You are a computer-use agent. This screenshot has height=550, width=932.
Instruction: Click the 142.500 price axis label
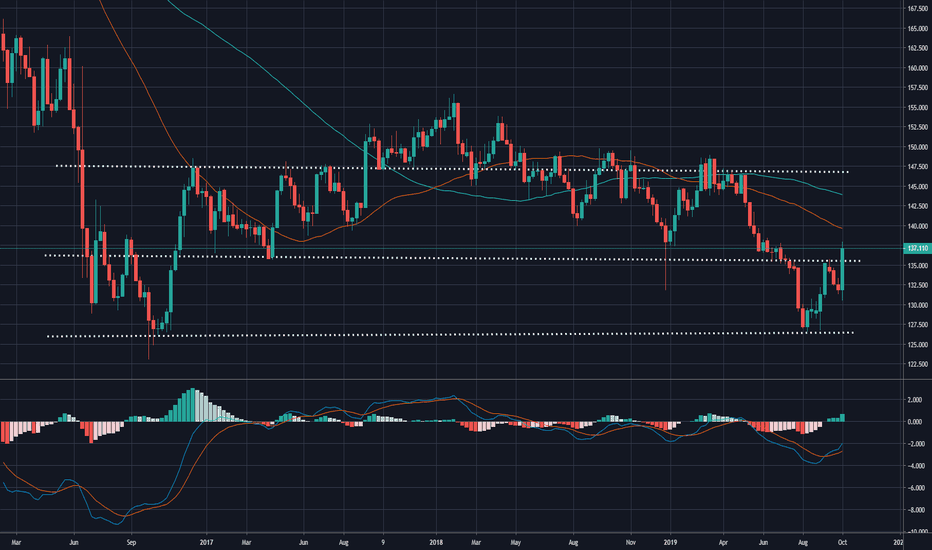click(918, 206)
